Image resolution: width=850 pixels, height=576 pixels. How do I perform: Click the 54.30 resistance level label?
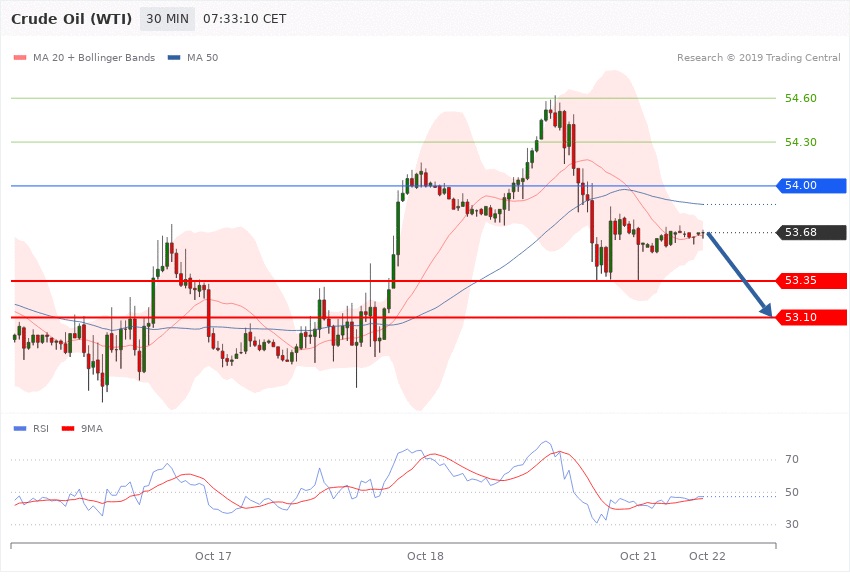click(801, 142)
